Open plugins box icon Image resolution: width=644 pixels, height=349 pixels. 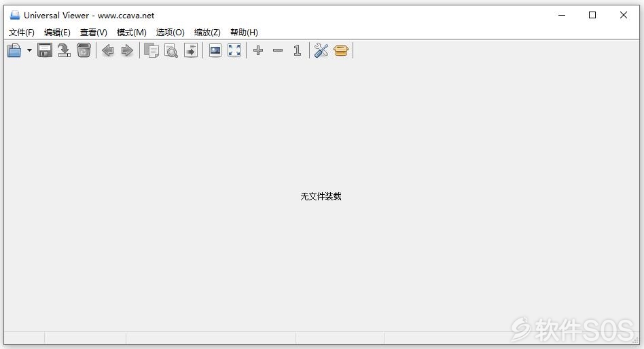pos(341,50)
